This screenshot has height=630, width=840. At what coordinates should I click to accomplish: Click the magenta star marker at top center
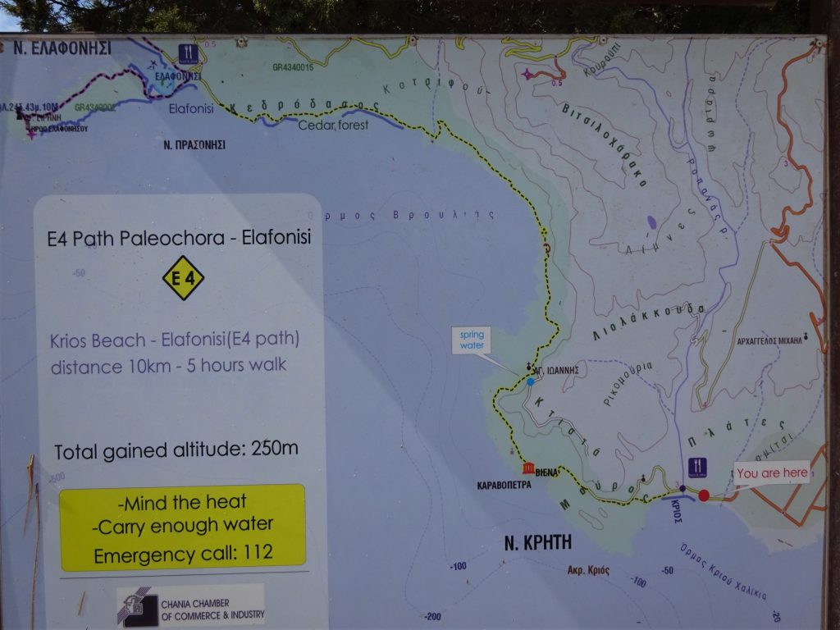(527, 75)
